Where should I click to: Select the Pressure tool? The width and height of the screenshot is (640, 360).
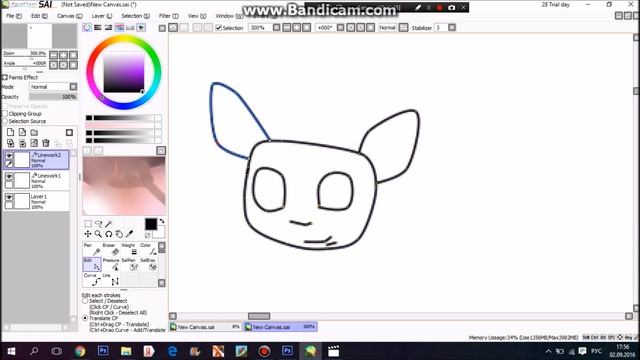[111, 264]
